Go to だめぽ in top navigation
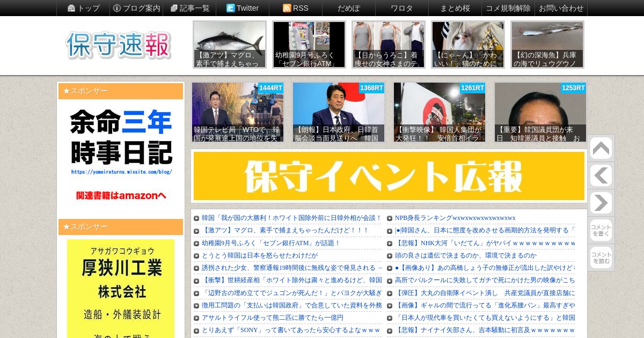The height and width of the screenshot is (338, 644). tap(349, 8)
